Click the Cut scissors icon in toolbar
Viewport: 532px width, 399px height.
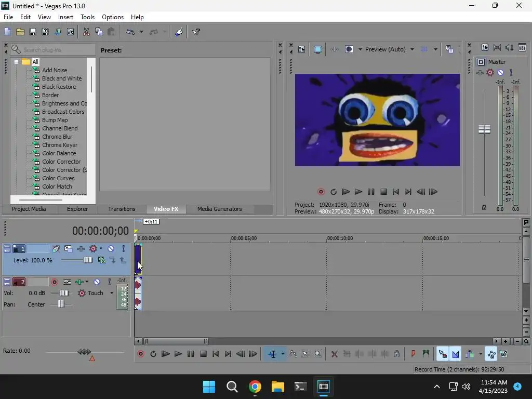86,32
